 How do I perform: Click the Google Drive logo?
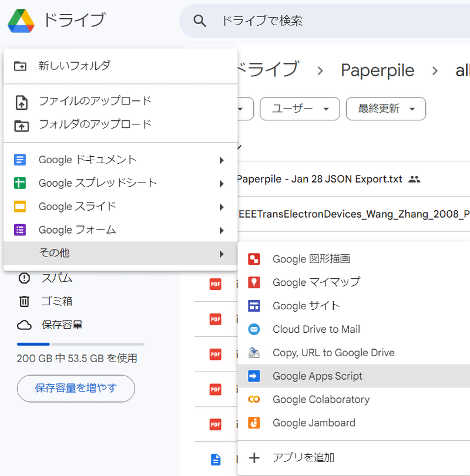(21, 21)
